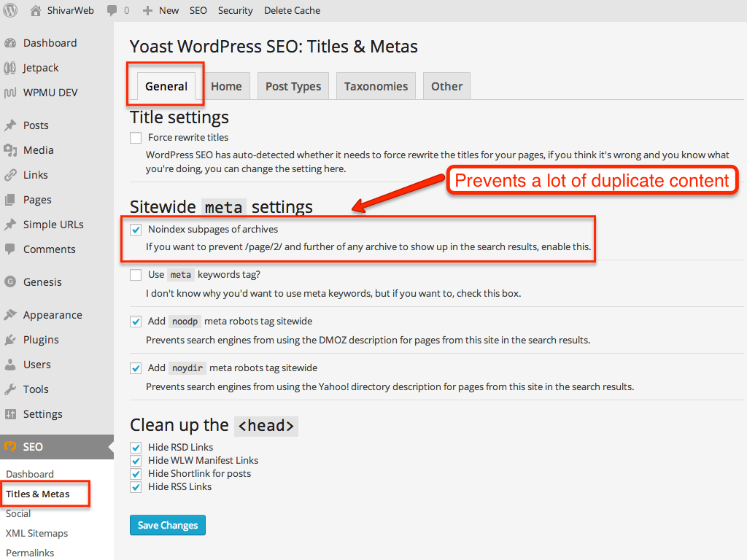Enable the Force rewrite titles checkbox
The image size is (747, 560).
tap(136, 138)
